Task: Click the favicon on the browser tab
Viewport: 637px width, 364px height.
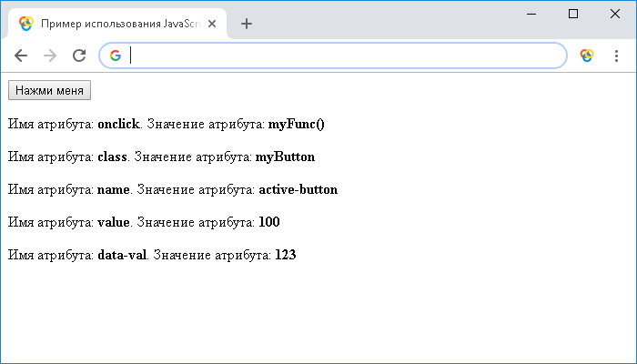Action: [25, 24]
